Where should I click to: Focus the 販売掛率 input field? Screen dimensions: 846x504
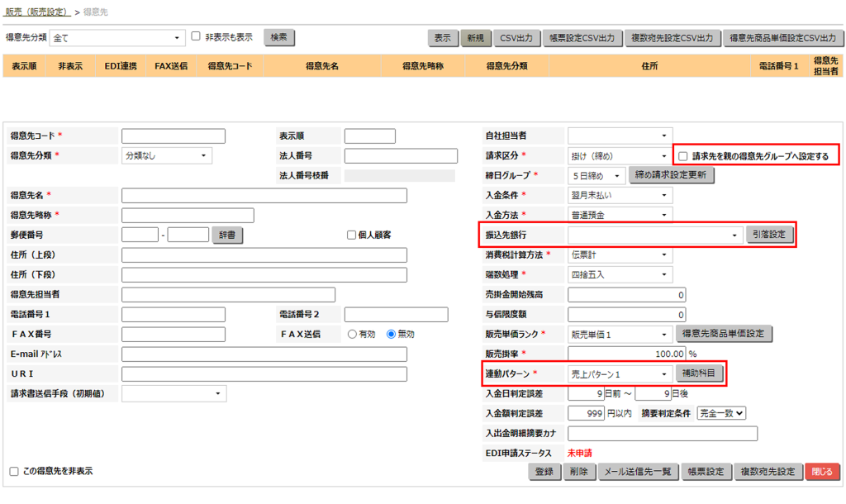[626, 354]
